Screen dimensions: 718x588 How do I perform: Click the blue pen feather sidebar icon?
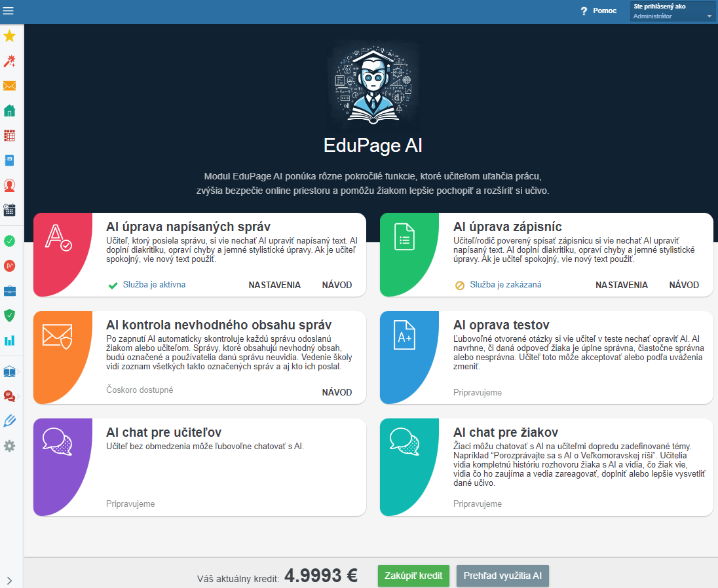pyautogui.click(x=10, y=420)
